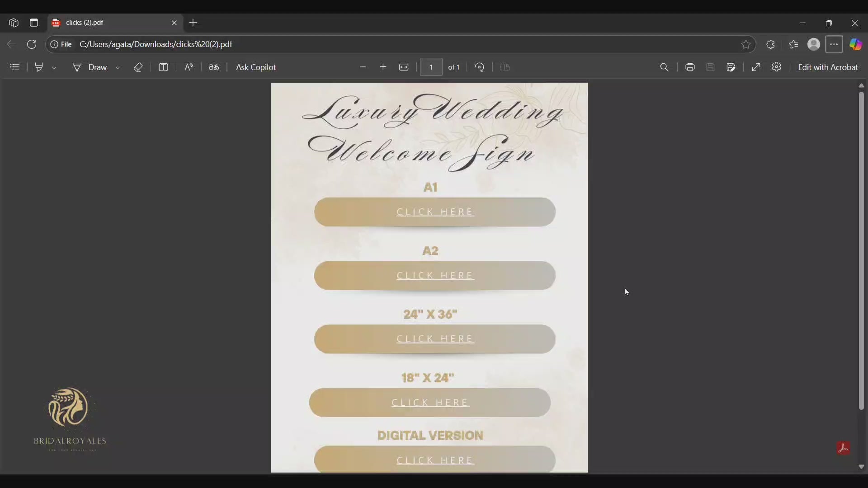Select the clicks (2).pdf tab

click(108, 23)
